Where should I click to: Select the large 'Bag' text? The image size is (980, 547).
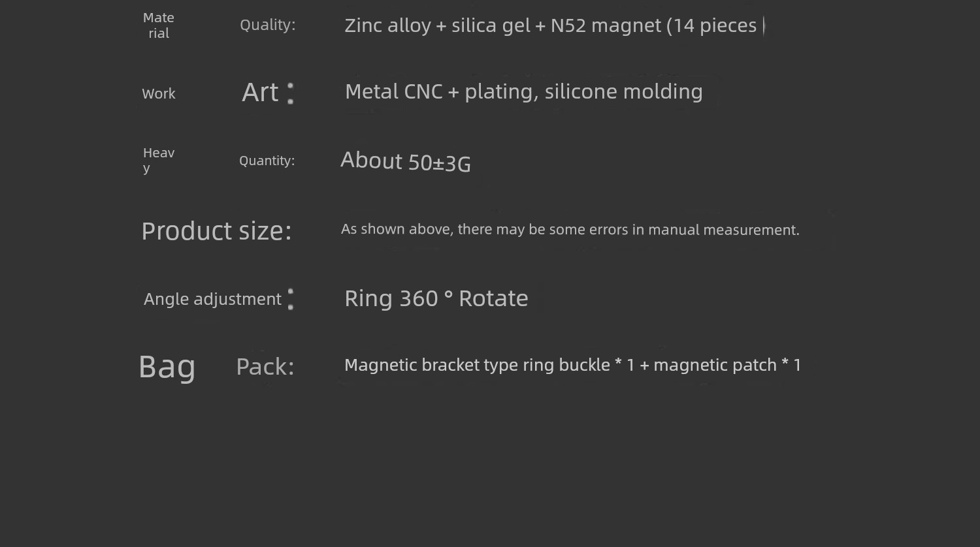167,367
